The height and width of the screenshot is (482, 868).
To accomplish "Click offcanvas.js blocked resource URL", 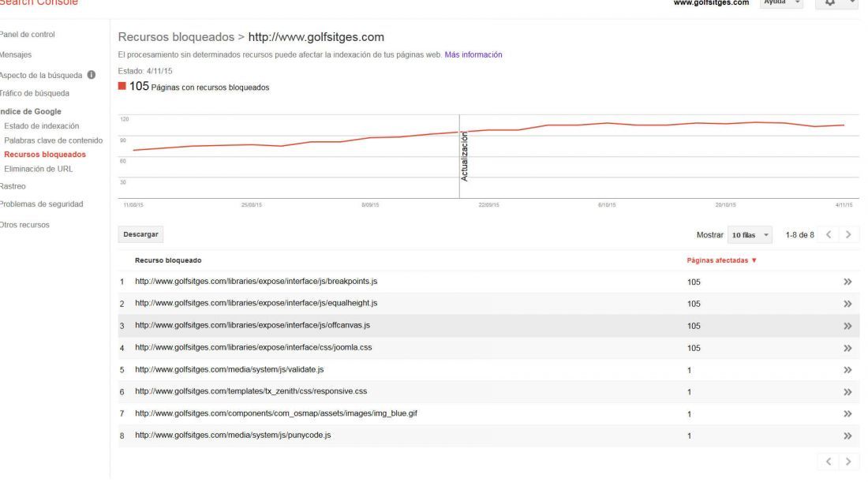I will 253,325.
